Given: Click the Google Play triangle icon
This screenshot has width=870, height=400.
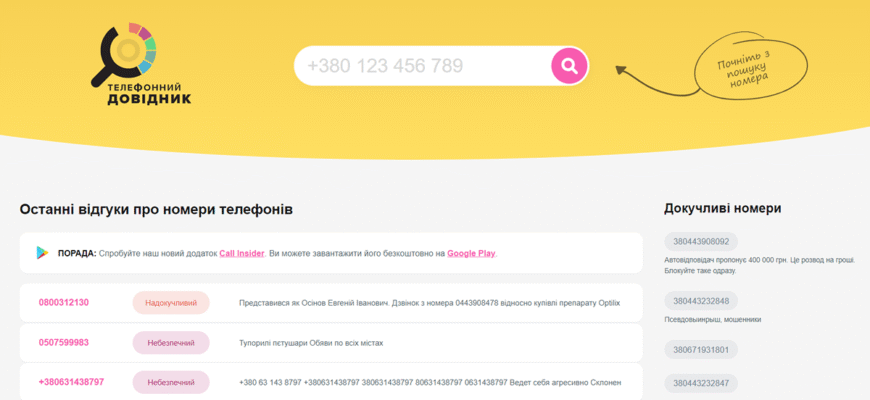Looking at the screenshot, I should click(x=42, y=253).
